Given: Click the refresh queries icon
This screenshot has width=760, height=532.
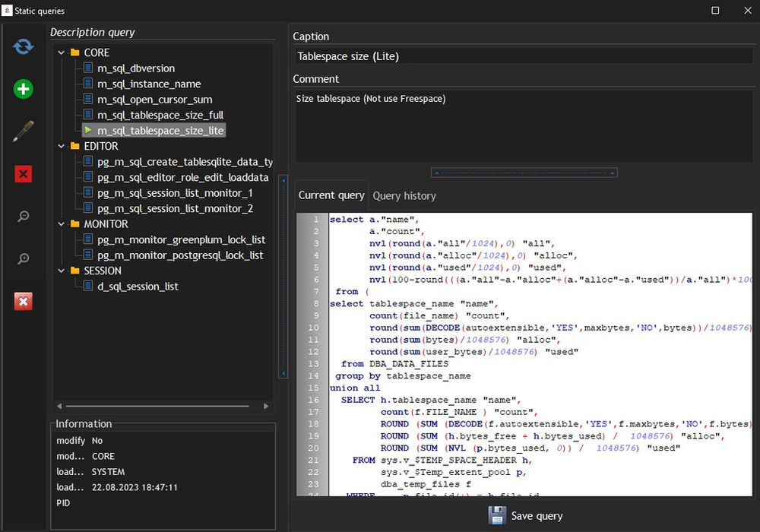Looking at the screenshot, I should coord(23,46).
